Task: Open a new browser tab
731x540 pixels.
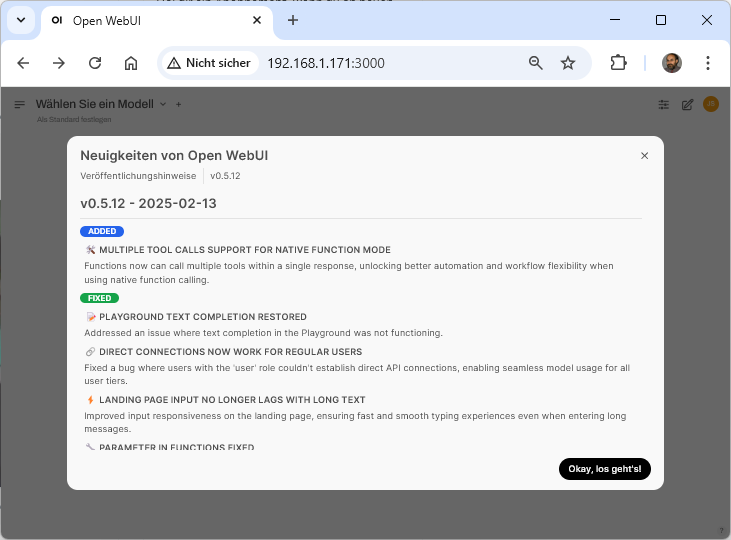Action: 293,20
